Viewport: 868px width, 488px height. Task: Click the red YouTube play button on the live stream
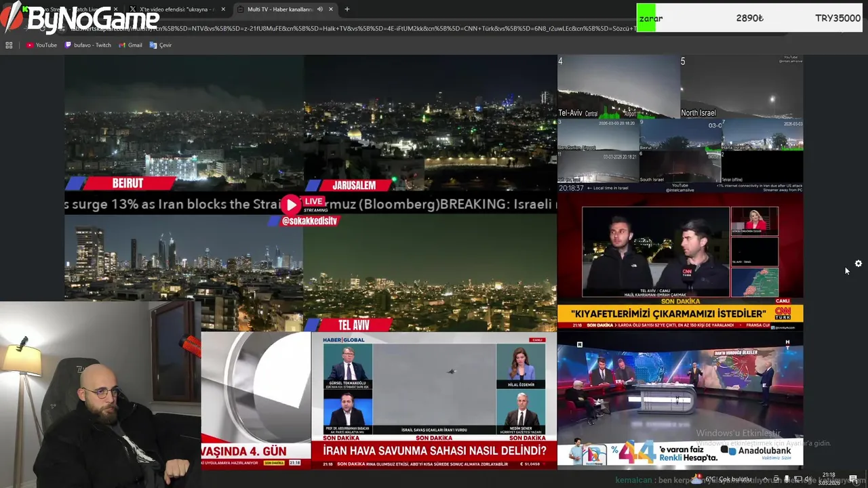point(291,204)
